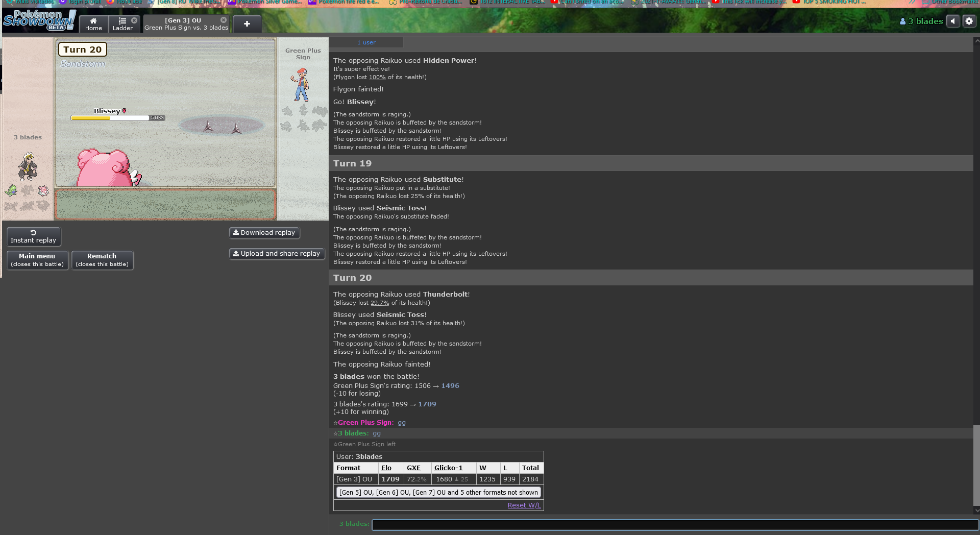Request a Rematch
The image size is (980, 535).
102,260
